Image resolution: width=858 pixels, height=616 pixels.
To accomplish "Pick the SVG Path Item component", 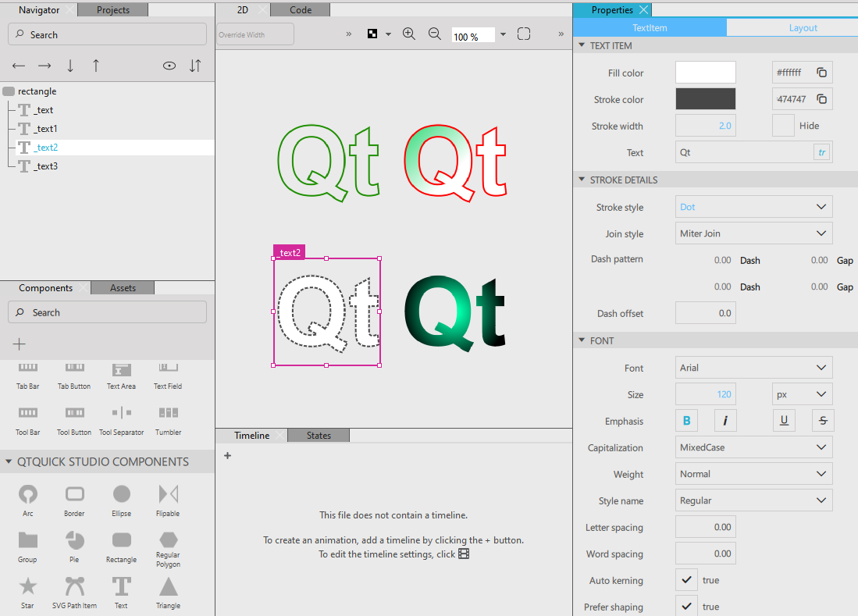I will point(75,586).
